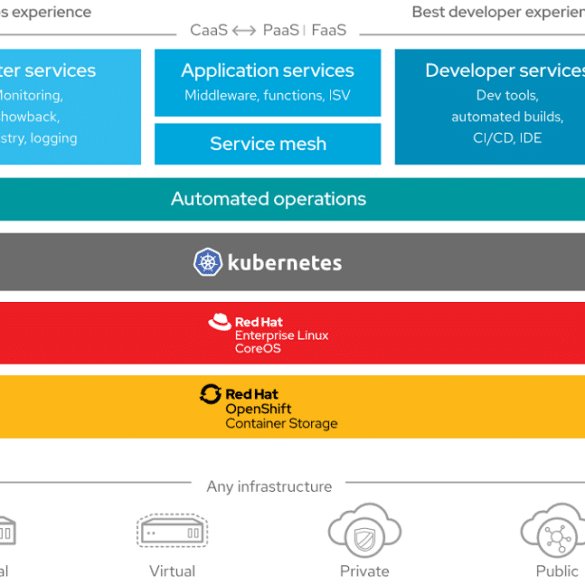Click 'Middleware, functions, ISV' text
585x585 pixels.
(x=268, y=96)
